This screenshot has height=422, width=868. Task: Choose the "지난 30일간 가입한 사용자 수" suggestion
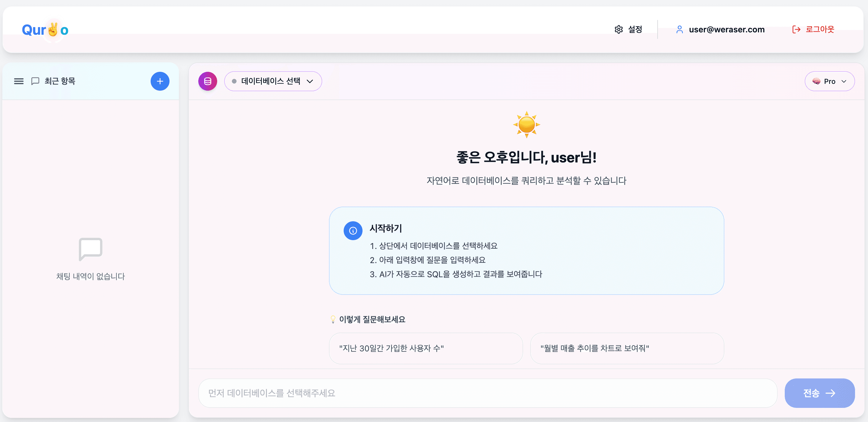tap(426, 348)
